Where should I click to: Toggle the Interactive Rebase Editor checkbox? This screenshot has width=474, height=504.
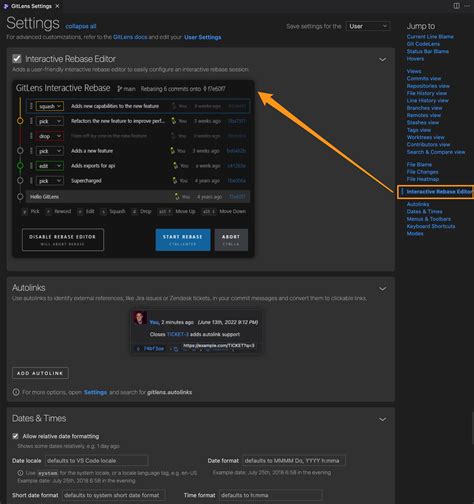17,59
